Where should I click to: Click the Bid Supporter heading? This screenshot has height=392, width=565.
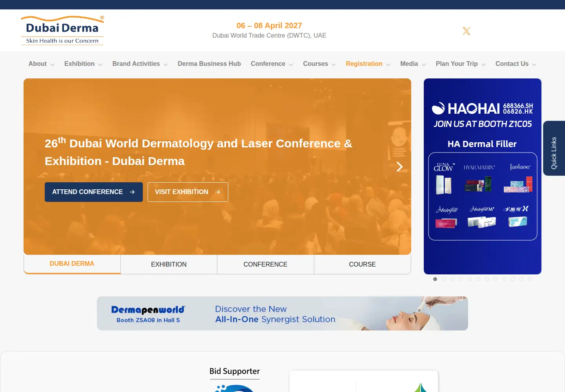(x=235, y=371)
